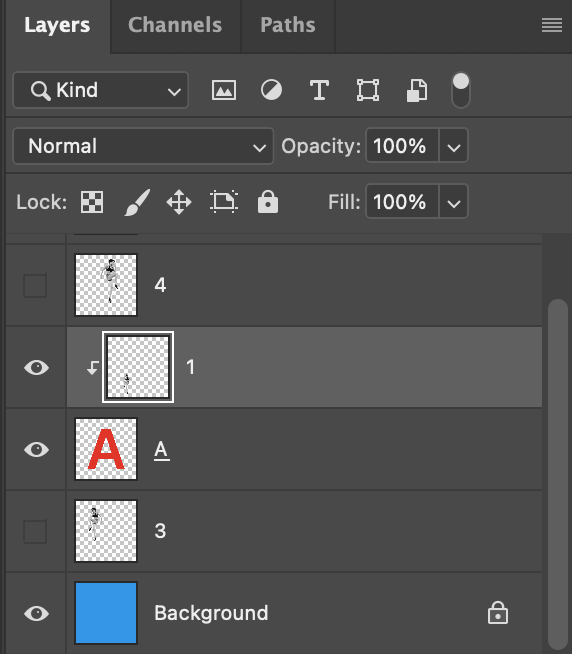
Task: Switch to the Channels tab
Action: click(x=175, y=25)
